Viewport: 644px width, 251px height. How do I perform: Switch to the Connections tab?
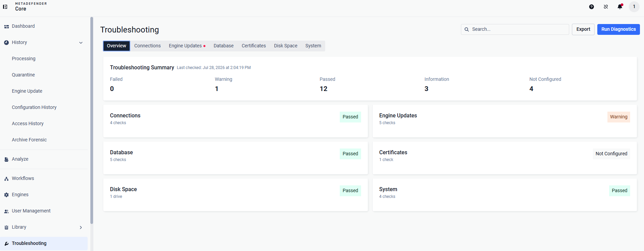pyautogui.click(x=148, y=46)
